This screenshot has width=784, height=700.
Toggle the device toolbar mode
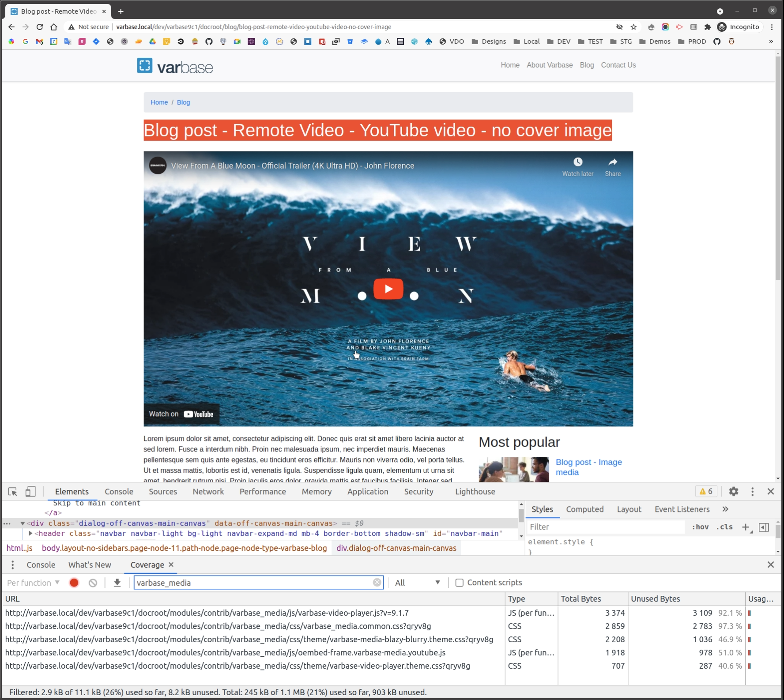click(30, 491)
